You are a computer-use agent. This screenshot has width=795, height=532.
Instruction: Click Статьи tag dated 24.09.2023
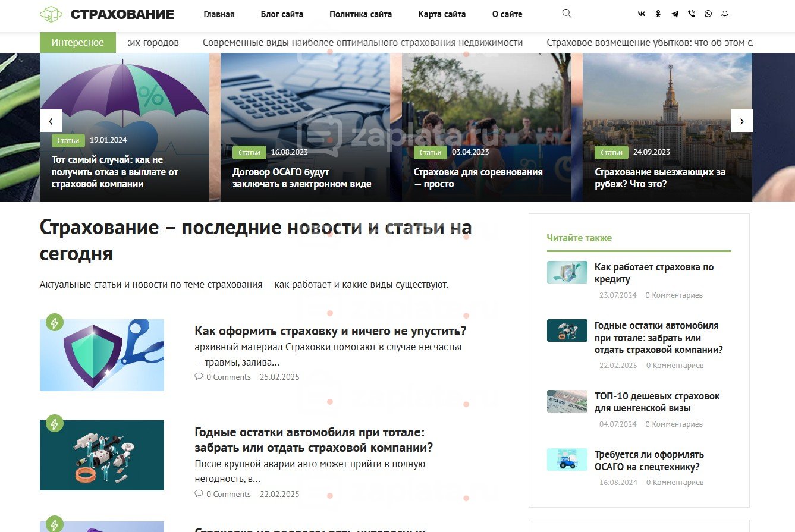pos(611,153)
